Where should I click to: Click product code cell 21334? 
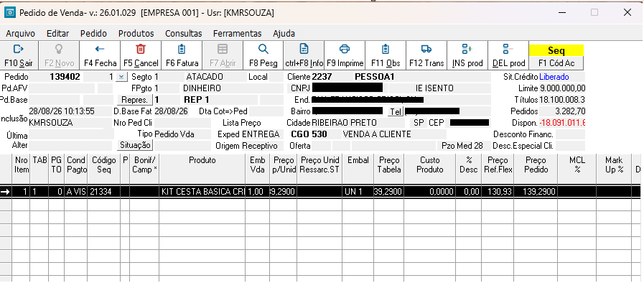[104, 191]
